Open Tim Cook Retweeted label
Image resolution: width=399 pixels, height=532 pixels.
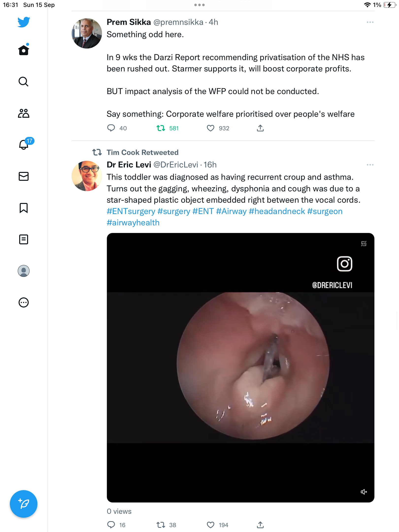pyautogui.click(x=142, y=152)
